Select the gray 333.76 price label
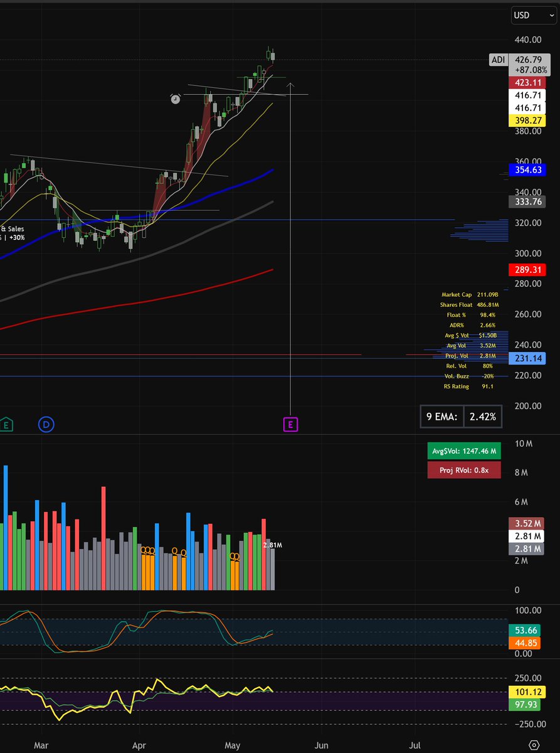This screenshot has height=753, width=560. pos(527,201)
